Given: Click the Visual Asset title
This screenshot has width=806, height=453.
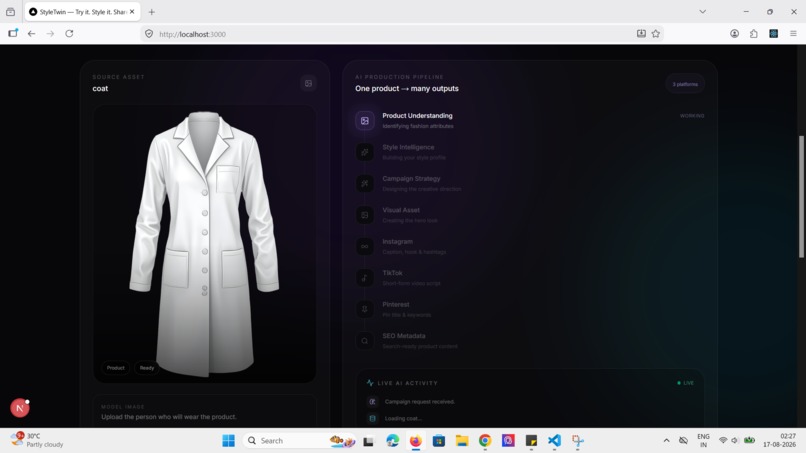Looking at the screenshot, I should pos(401,210).
